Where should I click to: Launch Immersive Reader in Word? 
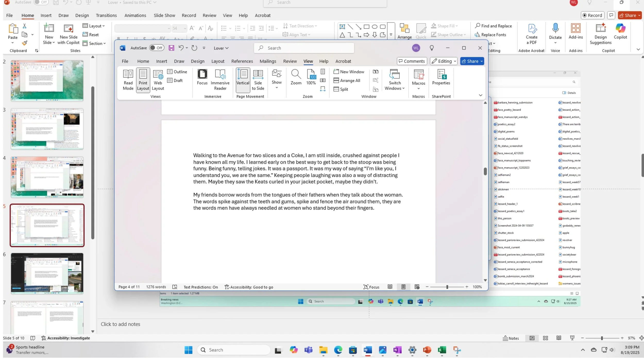tap(220, 80)
